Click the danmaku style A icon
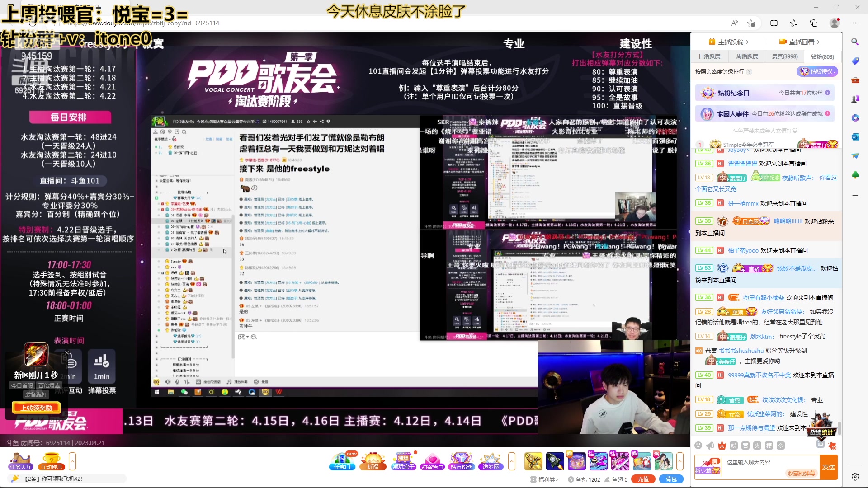 pos(722,446)
